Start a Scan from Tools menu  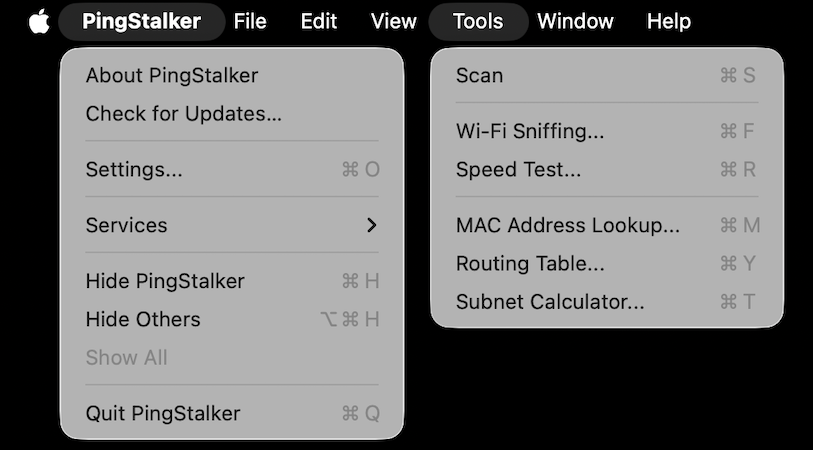tap(480, 75)
